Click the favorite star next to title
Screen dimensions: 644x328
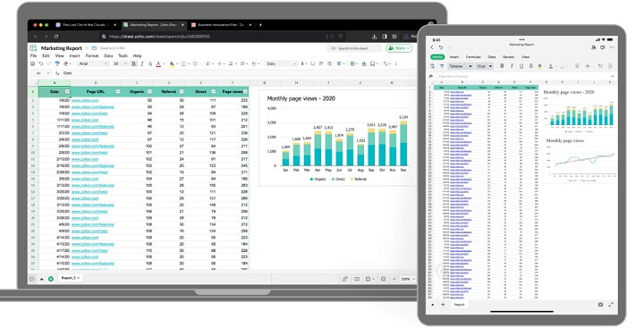tap(88, 48)
